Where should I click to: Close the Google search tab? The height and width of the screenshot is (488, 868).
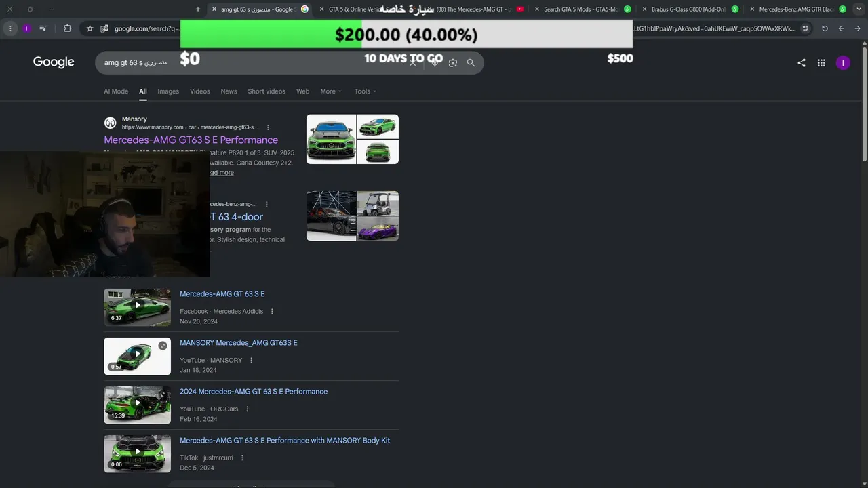point(214,9)
